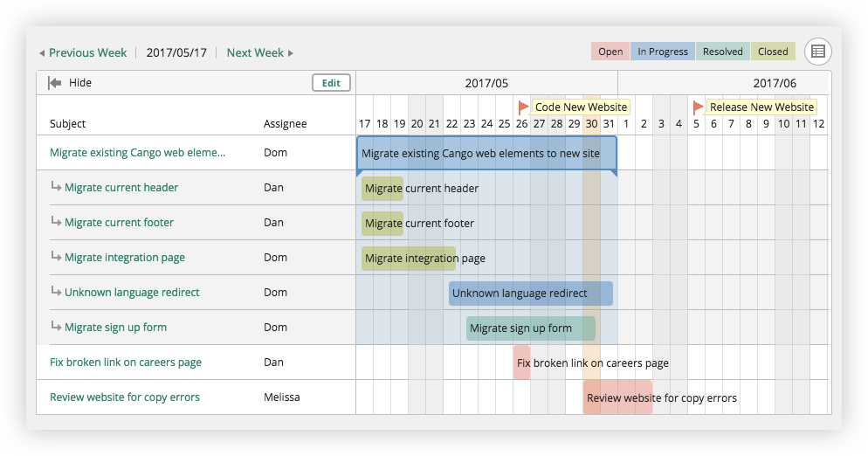Click subtask arrow icon beside Migrate current header
Image resolution: width=868 pixels, height=456 pixels.
pyautogui.click(x=56, y=187)
